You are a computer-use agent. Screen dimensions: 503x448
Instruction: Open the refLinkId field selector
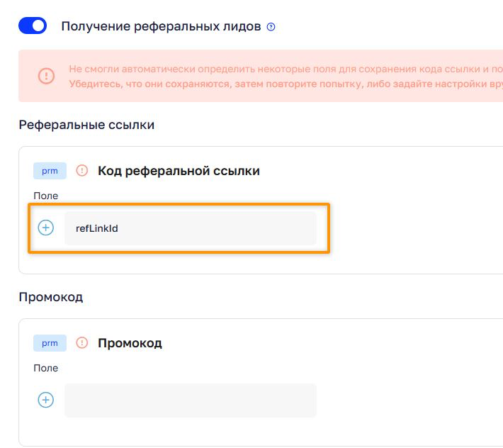(x=190, y=228)
